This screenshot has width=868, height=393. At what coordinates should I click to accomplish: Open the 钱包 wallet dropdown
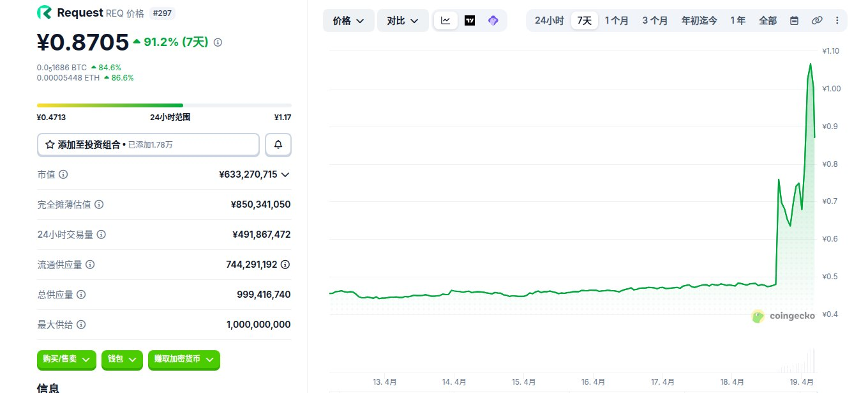tap(122, 359)
